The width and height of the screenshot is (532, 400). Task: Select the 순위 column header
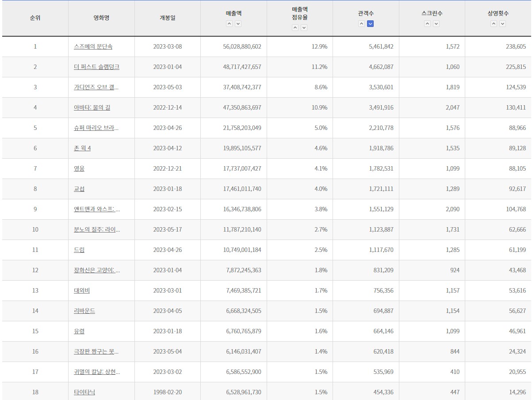(x=35, y=18)
